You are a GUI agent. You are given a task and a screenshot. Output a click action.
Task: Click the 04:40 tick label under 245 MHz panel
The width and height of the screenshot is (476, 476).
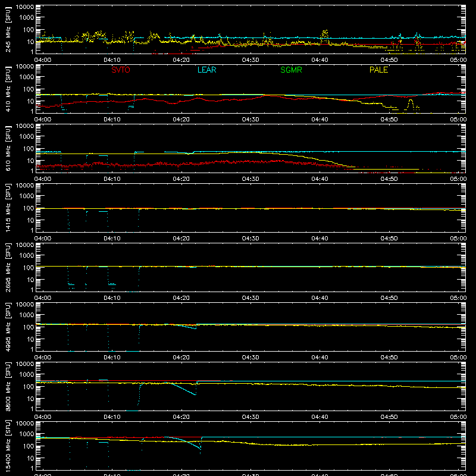point(320,60)
